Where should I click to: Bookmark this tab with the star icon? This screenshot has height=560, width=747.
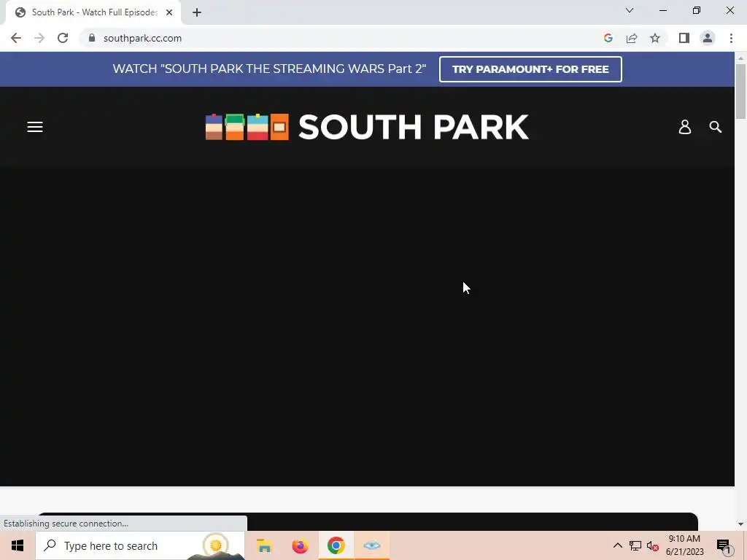pos(655,38)
